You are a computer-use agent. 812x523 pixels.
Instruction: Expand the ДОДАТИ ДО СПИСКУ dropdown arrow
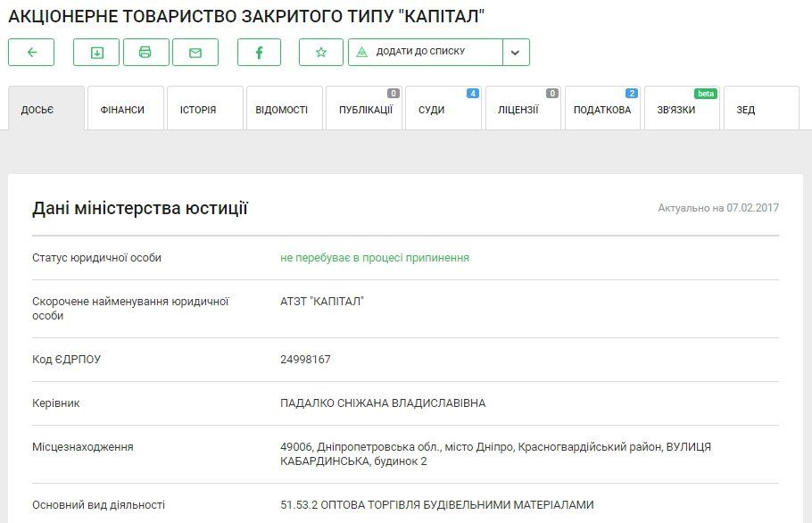(514, 52)
